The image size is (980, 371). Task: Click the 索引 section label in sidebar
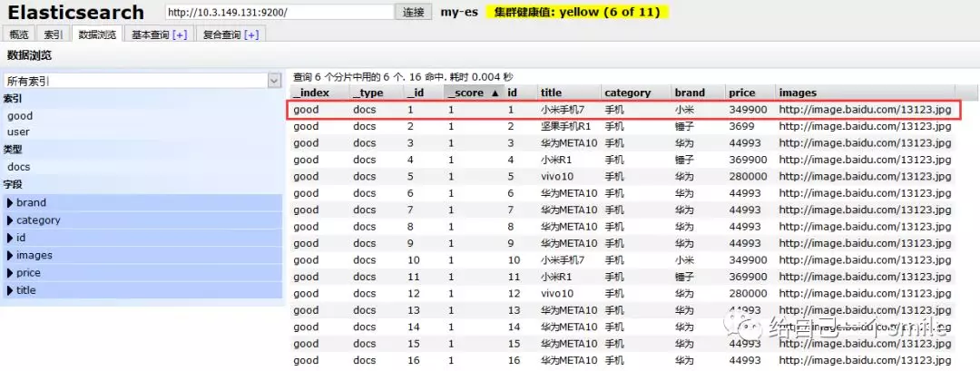coord(13,99)
